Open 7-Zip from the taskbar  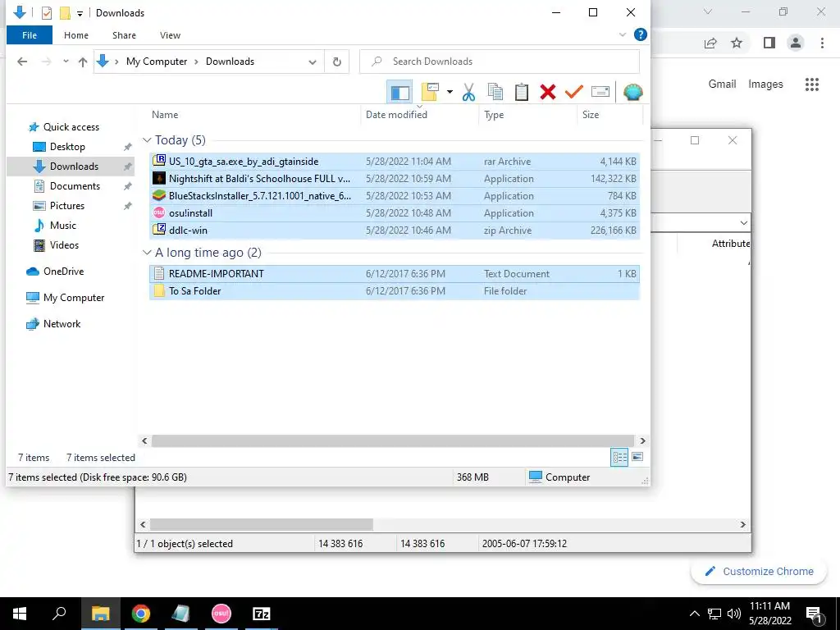coord(261,614)
